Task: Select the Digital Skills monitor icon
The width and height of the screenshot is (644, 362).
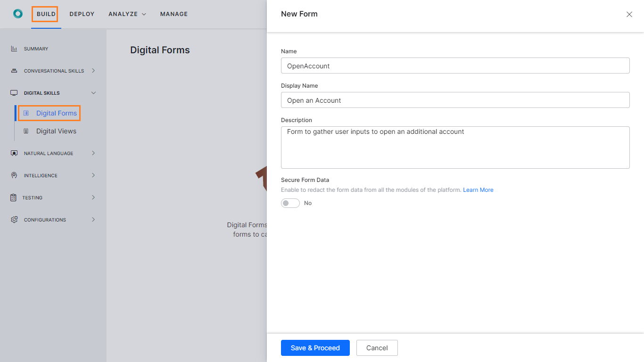Action: [14, 92]
